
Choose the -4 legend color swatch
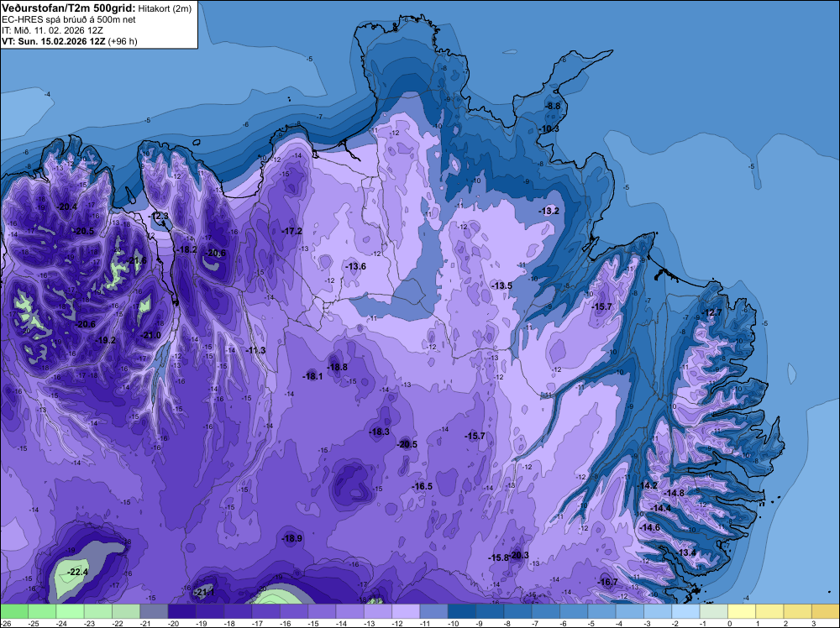coord(629,611)
